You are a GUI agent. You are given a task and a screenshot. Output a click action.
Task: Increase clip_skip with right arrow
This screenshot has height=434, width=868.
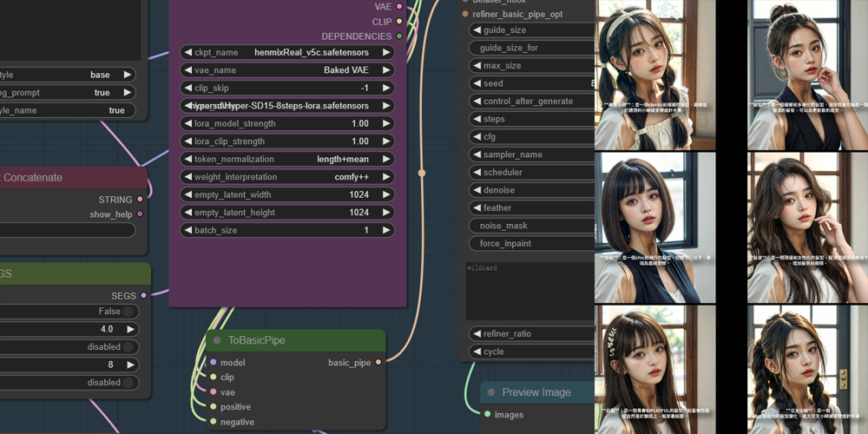click(387, 88)
